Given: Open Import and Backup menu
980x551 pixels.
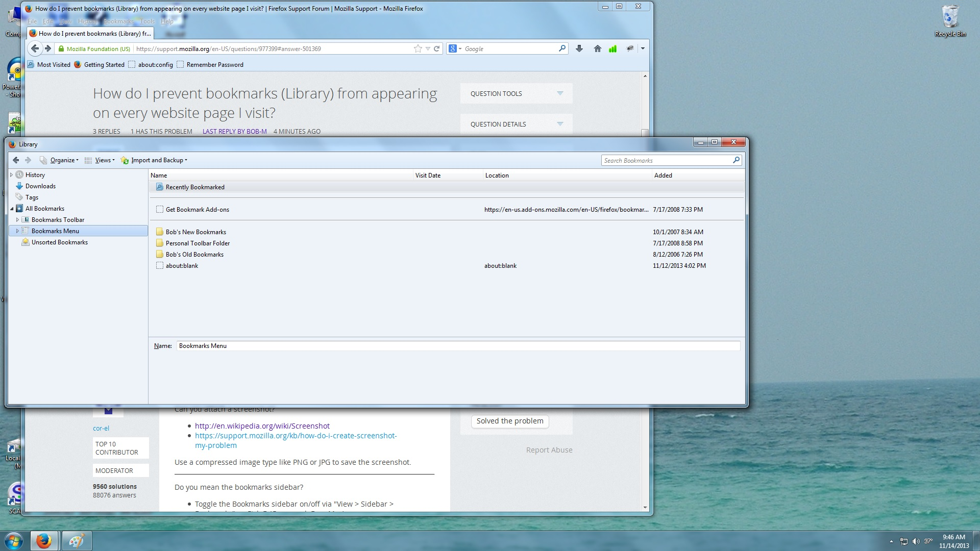Looking at the screenshot, I should pos(154,160).
